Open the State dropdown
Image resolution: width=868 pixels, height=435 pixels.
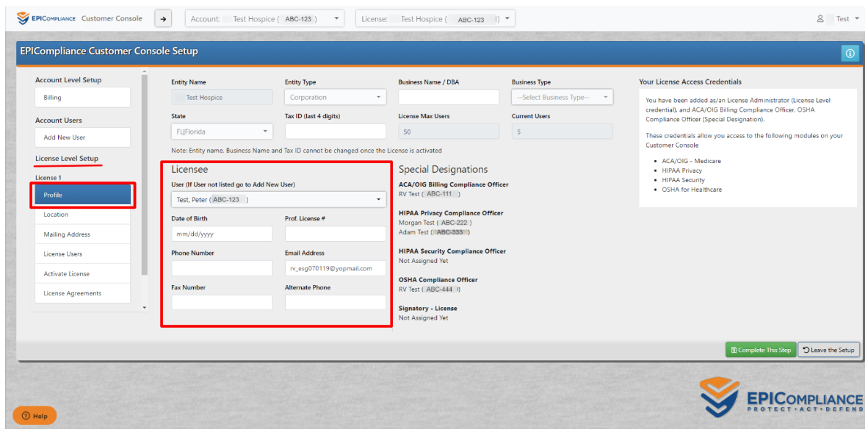pyautogui.click(x=222, y=132)
